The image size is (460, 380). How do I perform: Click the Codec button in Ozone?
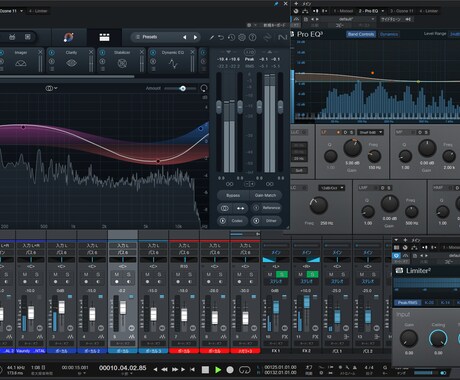click(233, 221)
